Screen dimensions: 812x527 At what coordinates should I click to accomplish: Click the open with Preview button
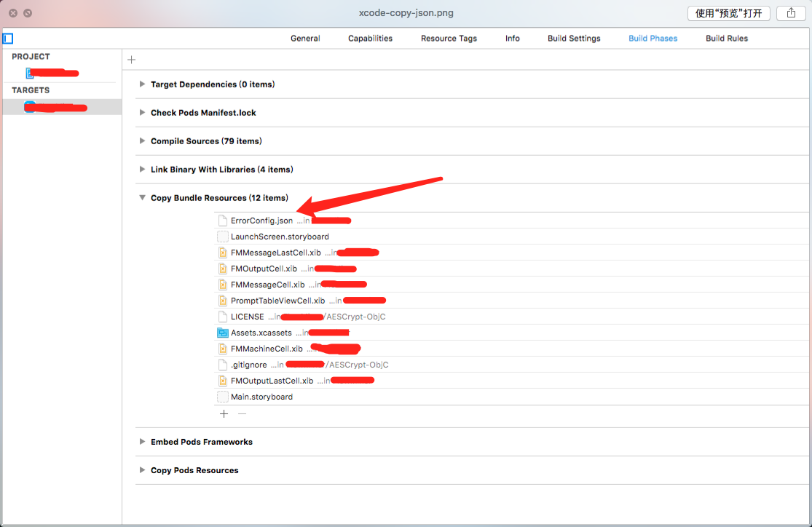728,13
